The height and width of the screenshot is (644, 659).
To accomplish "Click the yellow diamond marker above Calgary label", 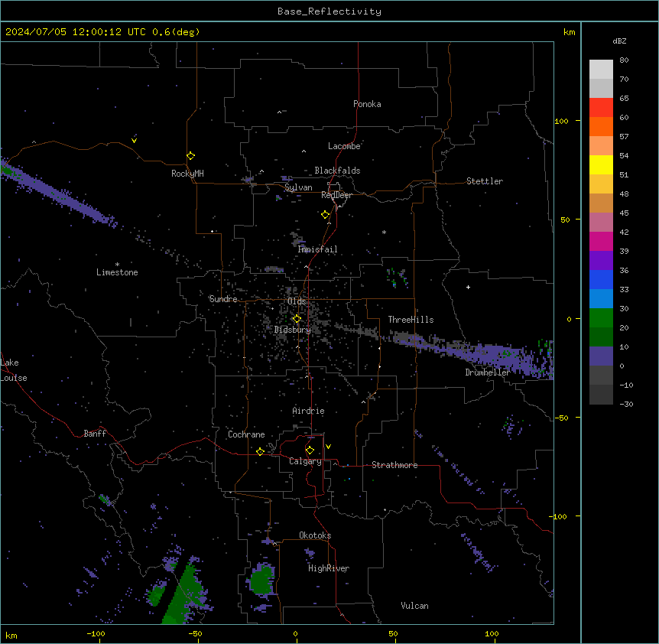I will (x=310, y=450).
